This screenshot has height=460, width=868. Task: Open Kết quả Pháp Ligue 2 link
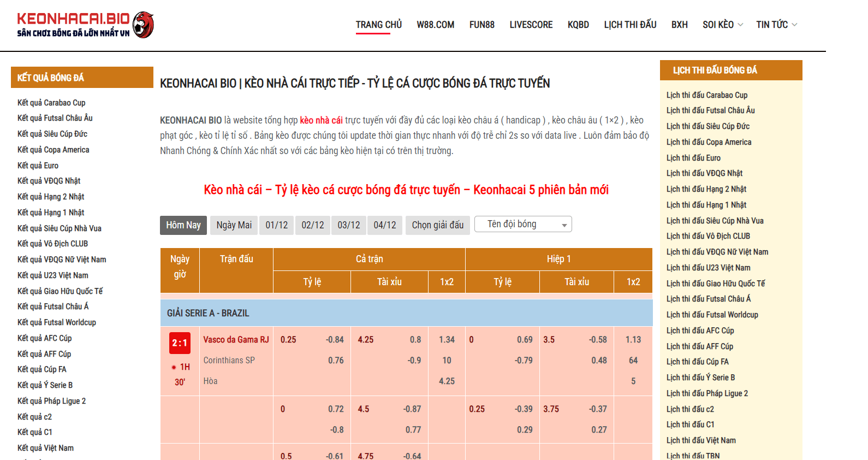click(52, 401)
